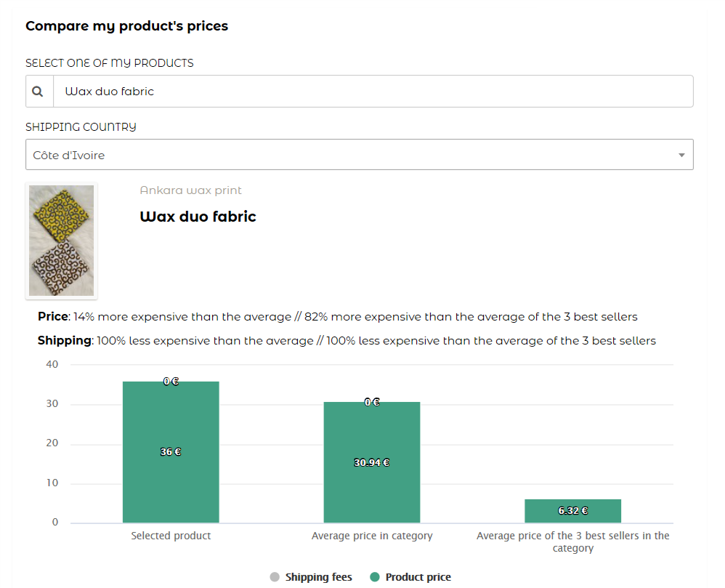Click the 0 € label above Selected product

(x=171, y=381)
